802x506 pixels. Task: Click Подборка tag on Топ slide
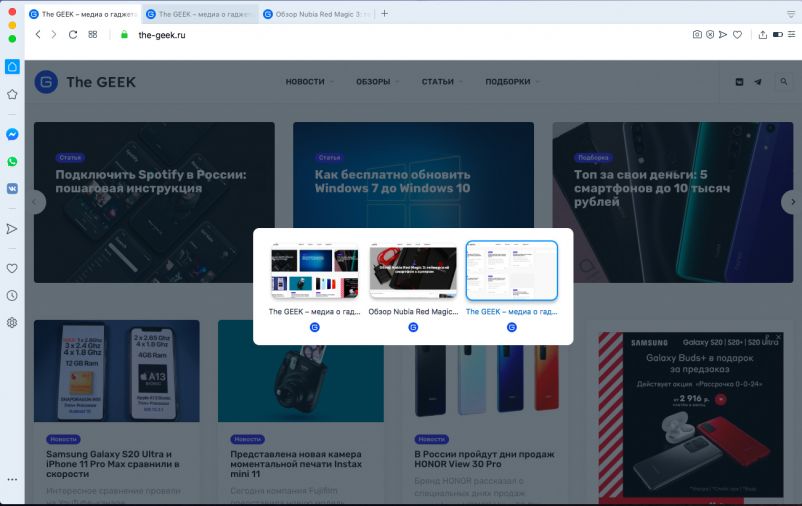pos(593,158)
